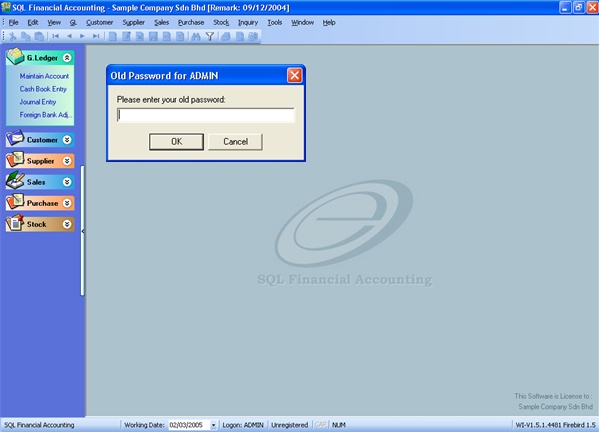599x432 pixels.
Task: Go to first record arrow icon
Action: point(56,36)
